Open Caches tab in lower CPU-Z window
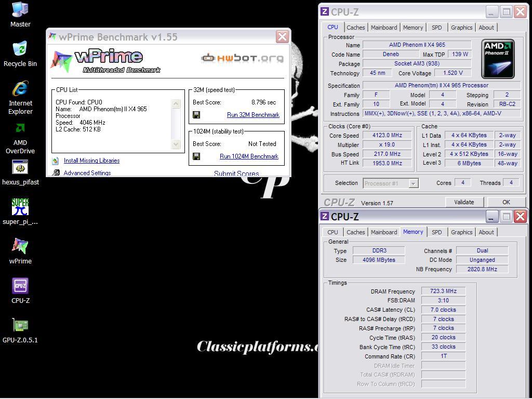The image size is (532, 399). pyautogui.click(x=355, y=232)
